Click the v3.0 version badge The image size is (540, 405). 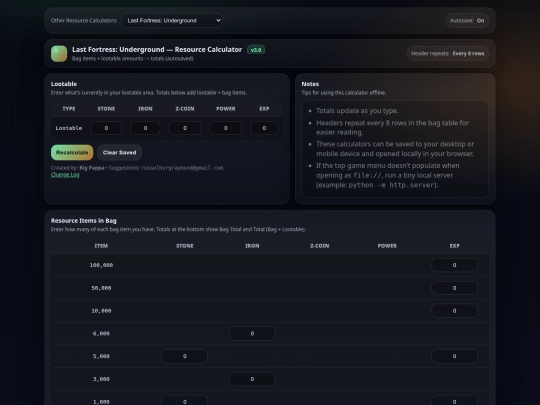click(x=256, y=50)
